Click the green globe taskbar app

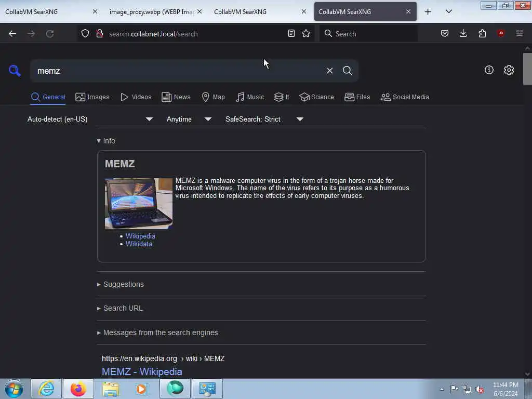tap(175, 389)
